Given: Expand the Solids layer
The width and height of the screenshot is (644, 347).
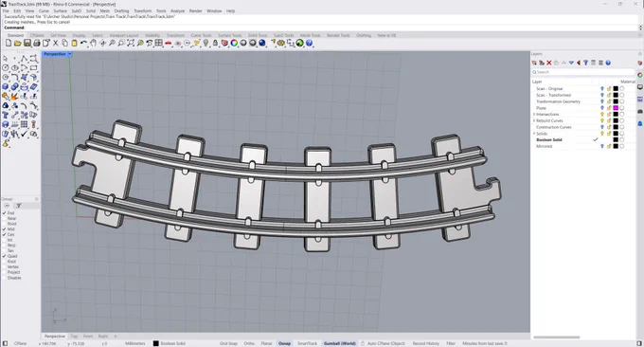Looking at the screenshot, I should [534, 134].
